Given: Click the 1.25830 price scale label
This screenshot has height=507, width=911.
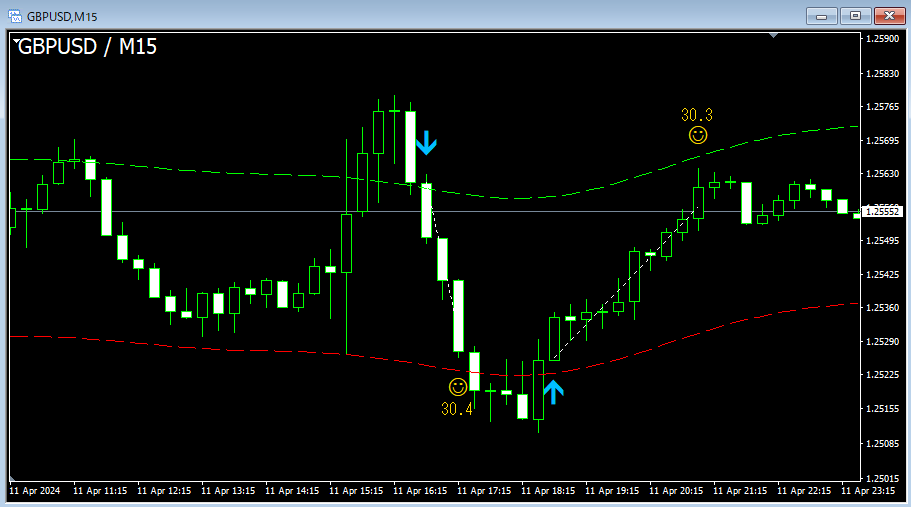Looking at the screenshot, I should coord(882,74).
